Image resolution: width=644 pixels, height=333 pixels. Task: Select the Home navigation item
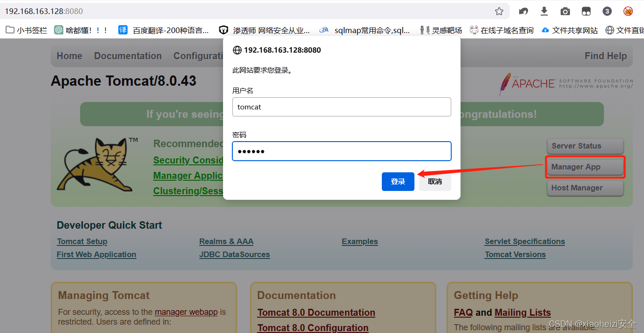click(x=69, y=55)
